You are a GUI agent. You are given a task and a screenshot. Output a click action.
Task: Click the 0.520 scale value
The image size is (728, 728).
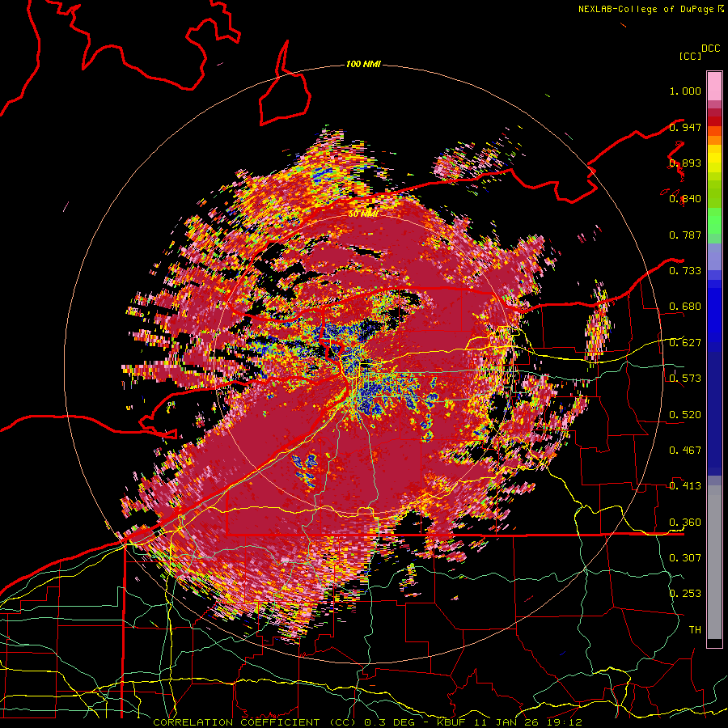(x=685, y=414)
